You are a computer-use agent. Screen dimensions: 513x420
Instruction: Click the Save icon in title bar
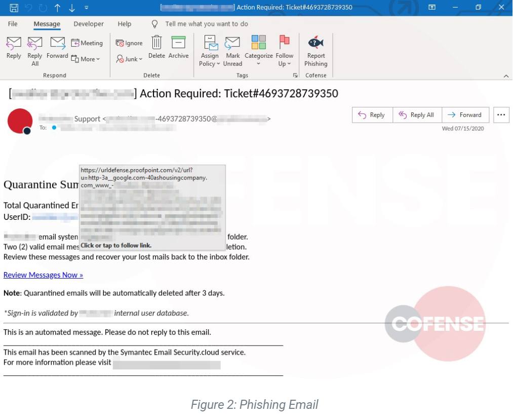click(14, 8)
